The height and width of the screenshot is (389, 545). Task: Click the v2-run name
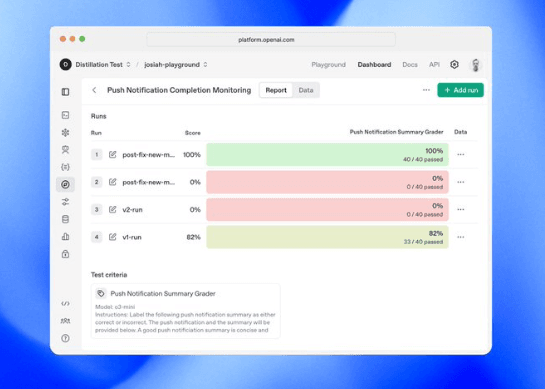click(132, 210)
